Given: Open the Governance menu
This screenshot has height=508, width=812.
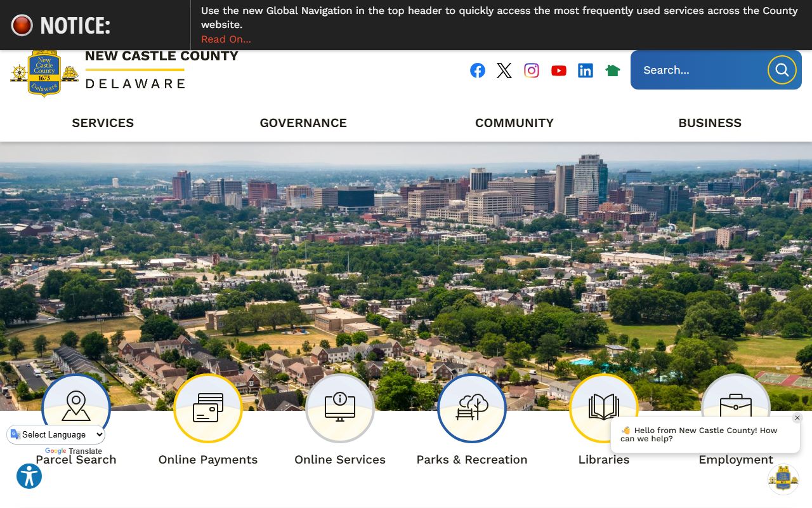Looking at the screenshot, I should pos(303,123).
